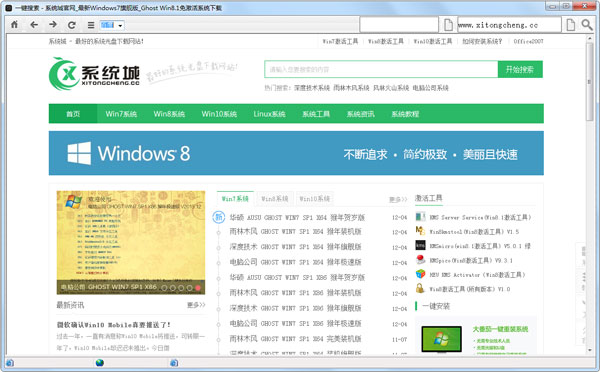This screenshot has height=372, width=600.
Task: Click the GHOST WIN7 SP1 X86 slideshow image
Action: point(131,242)
